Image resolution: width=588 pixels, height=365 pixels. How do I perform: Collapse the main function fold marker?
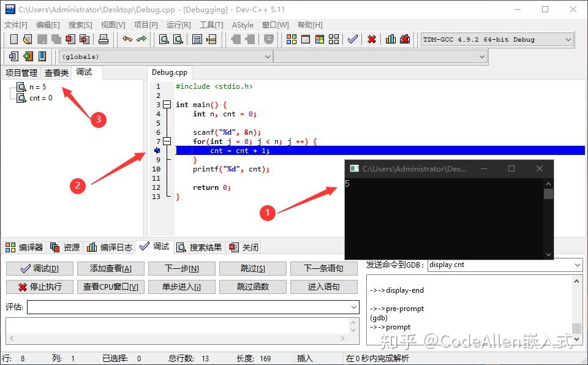[167, 104]
